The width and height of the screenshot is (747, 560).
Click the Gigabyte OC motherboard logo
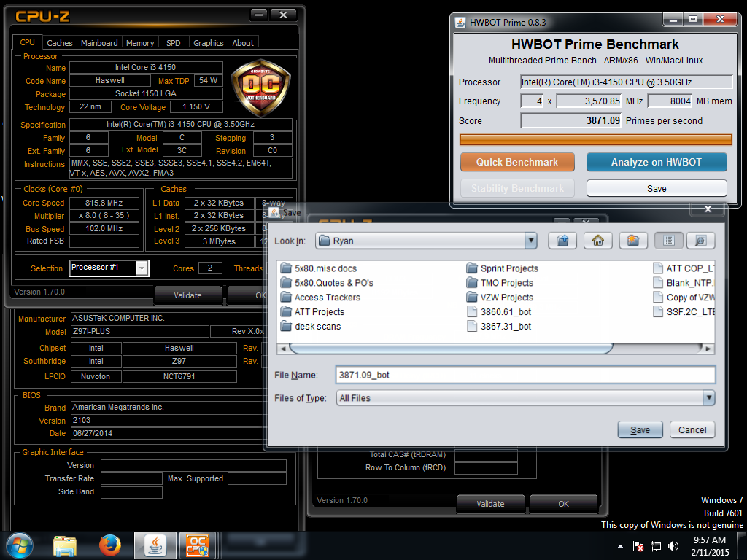click(260, 87)
